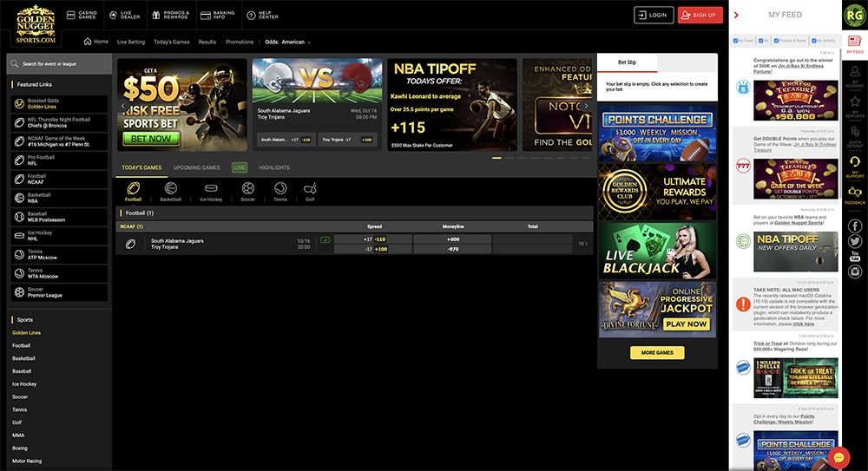Open My Bonuses in the right sidebar

point(855,107)
